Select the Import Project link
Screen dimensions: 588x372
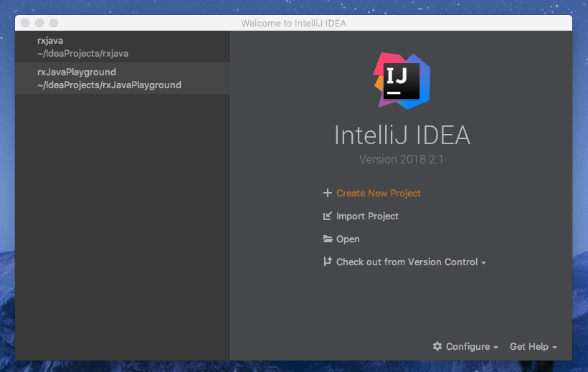(367, 216)
